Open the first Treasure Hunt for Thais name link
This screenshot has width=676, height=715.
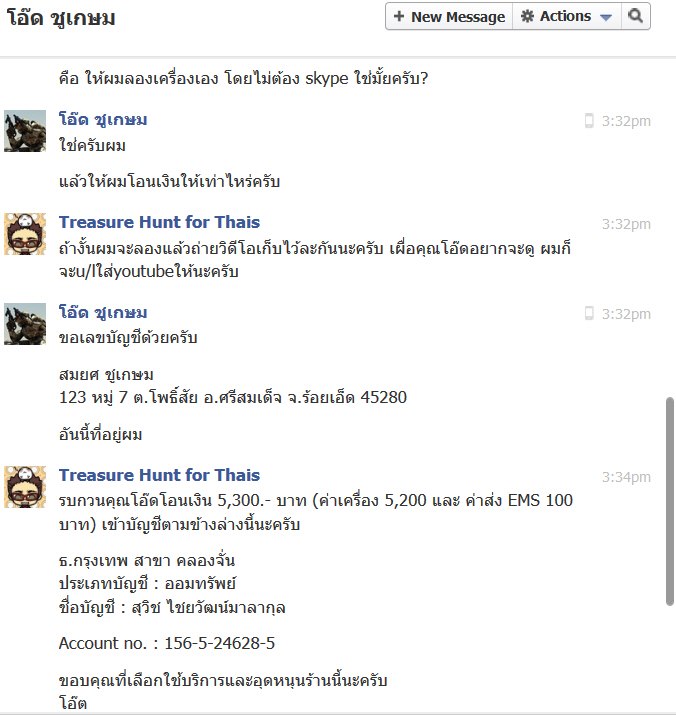pyautogui.click(x=159, y=222)
